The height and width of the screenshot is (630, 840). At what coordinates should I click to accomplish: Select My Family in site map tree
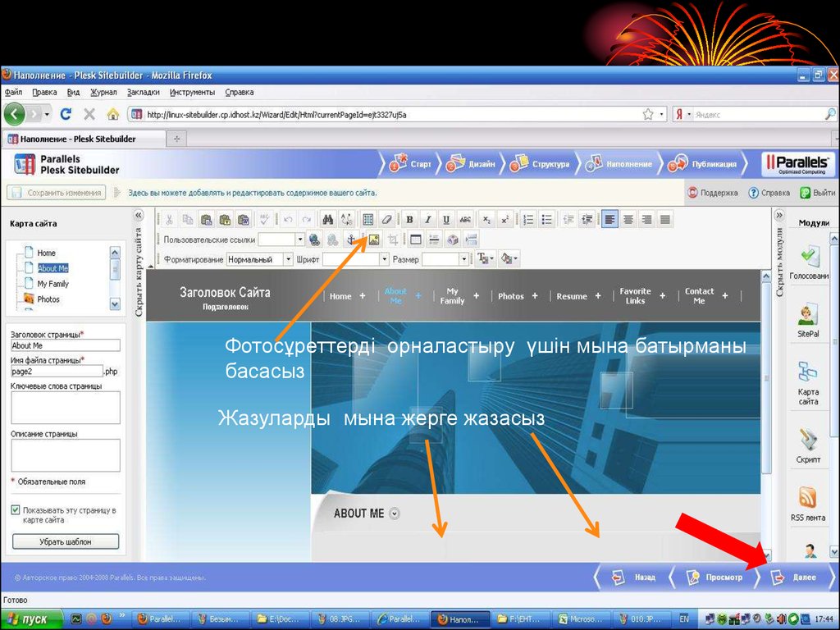53,284
